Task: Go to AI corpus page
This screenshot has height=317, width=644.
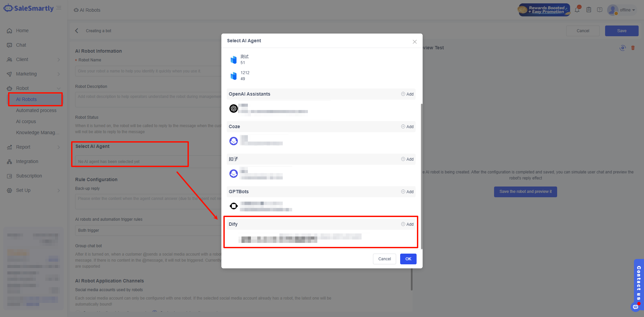Action: click(26, 121)
